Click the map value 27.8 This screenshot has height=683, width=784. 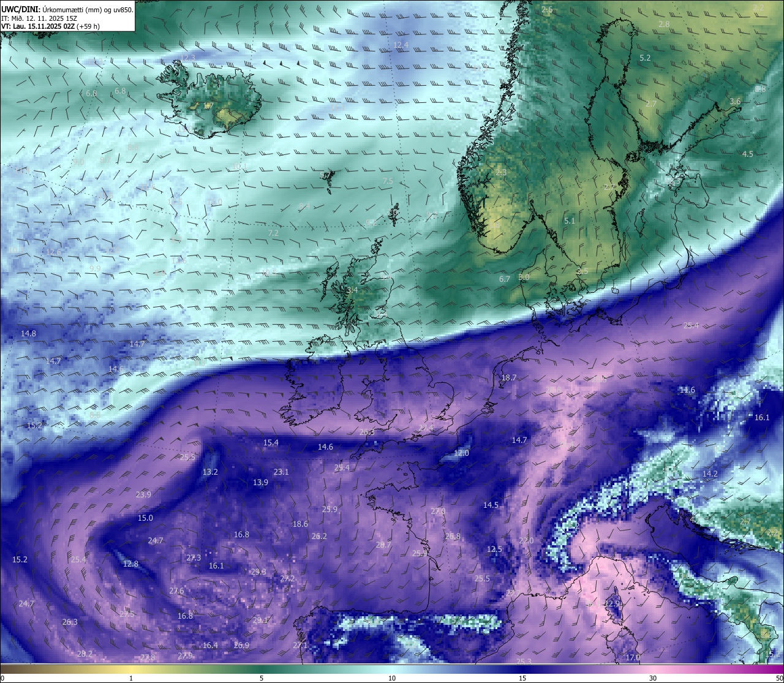pyautogui.click(x=148, y=657)
